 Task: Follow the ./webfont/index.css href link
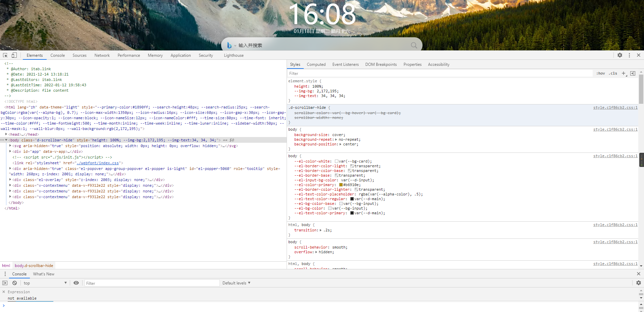coord(98,163)
